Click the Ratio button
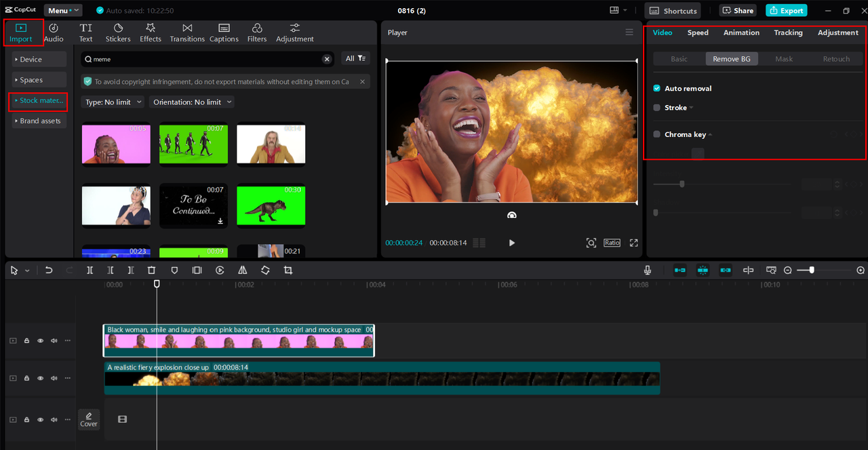This screenshot has height=450, width=868. point(612,243)
